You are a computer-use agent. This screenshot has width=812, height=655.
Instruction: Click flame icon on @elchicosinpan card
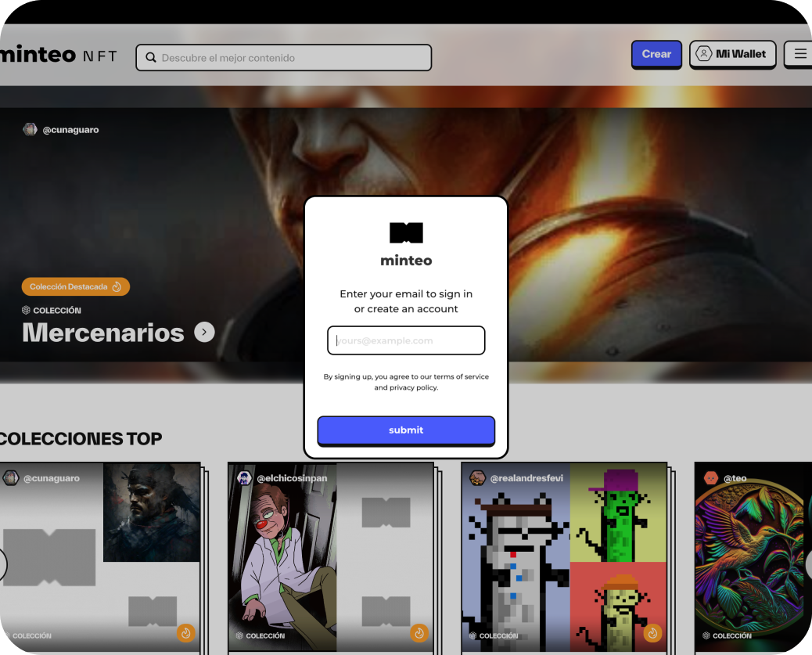click(x=419, y=633)
